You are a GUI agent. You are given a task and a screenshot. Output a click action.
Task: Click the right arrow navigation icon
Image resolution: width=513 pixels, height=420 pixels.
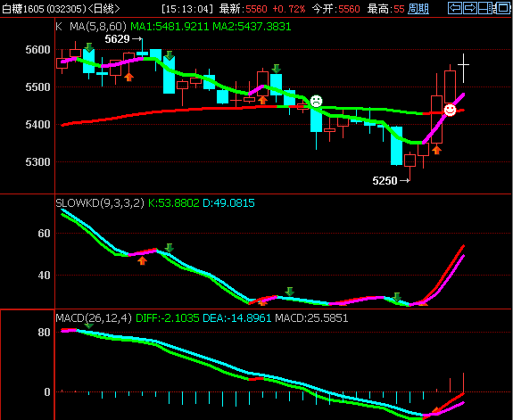tap(470, 8)
